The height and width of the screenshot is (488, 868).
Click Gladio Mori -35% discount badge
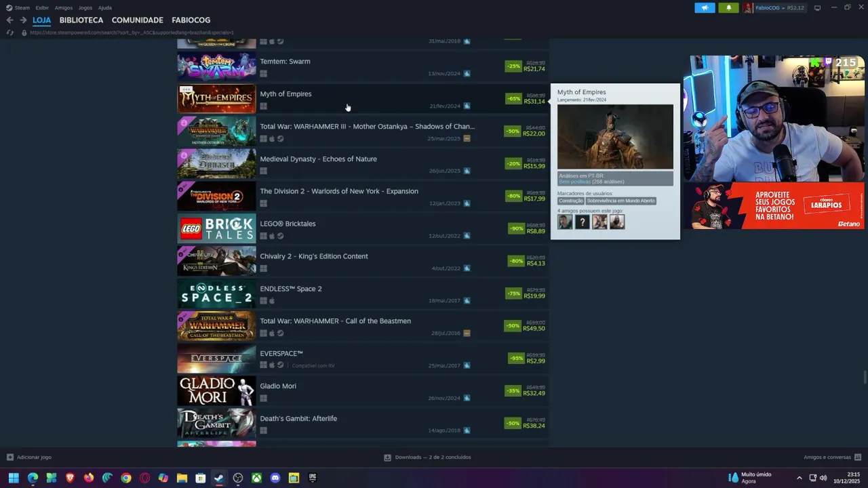[x=513, y=391]
